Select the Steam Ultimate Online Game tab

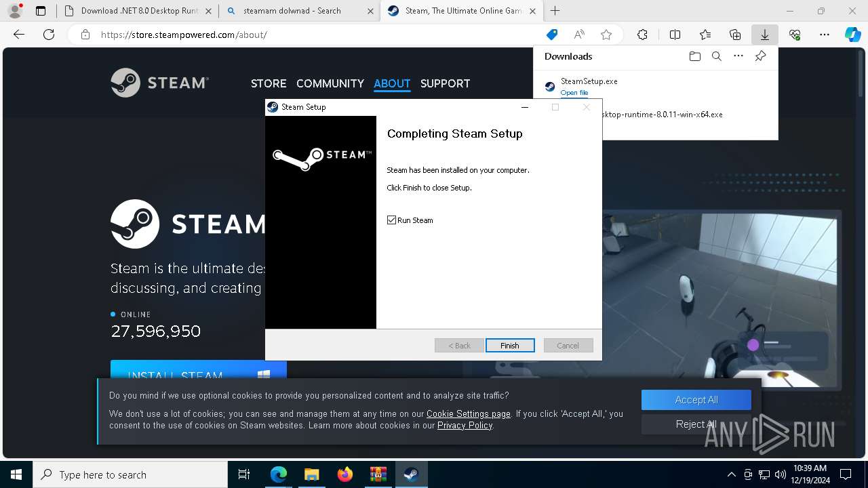click(x=461, y=11)
